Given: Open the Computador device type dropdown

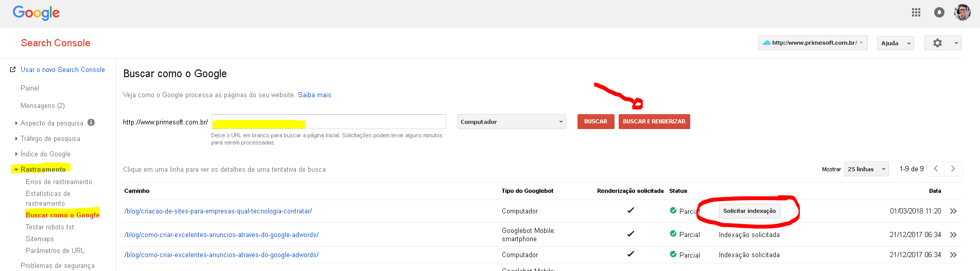Looking at the screenshot, I should tap(512, 122).
